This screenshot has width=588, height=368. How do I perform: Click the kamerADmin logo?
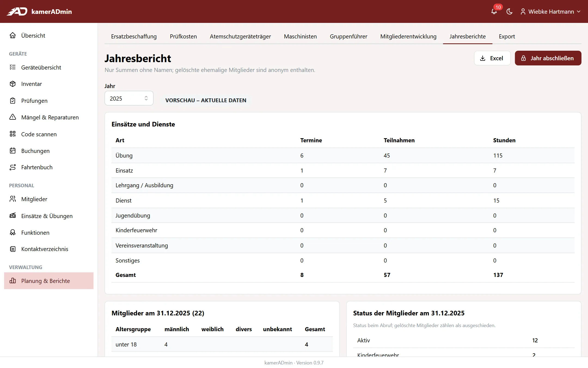[x=39, y=11]
